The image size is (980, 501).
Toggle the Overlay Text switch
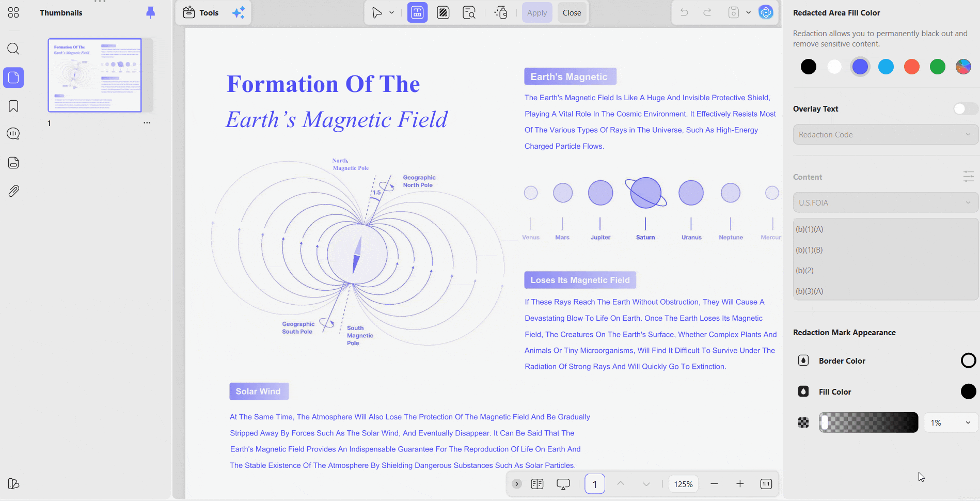(965, 109)
